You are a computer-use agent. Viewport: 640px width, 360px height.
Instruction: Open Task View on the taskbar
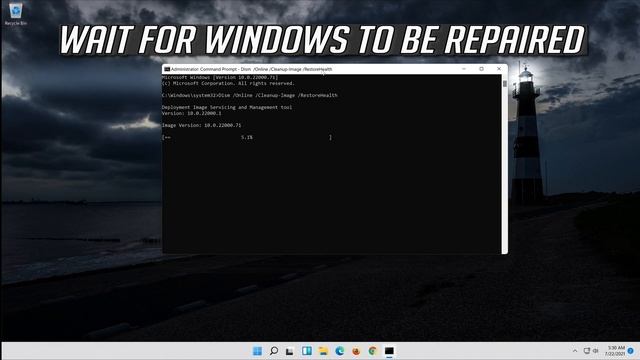290,351
